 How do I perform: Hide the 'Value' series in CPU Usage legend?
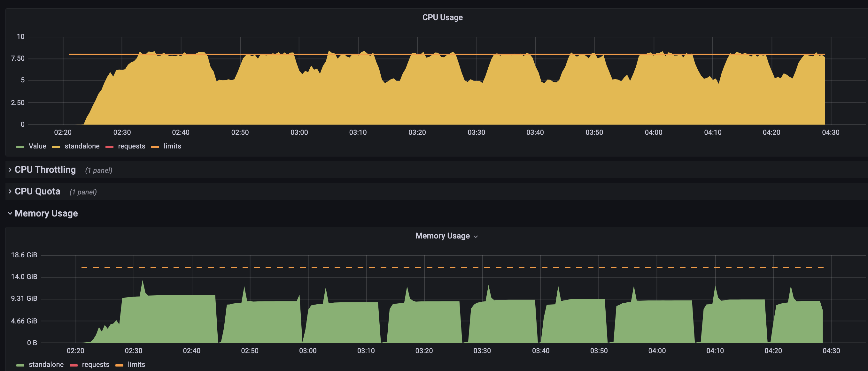pyautogui.click(x=37, y=146)
